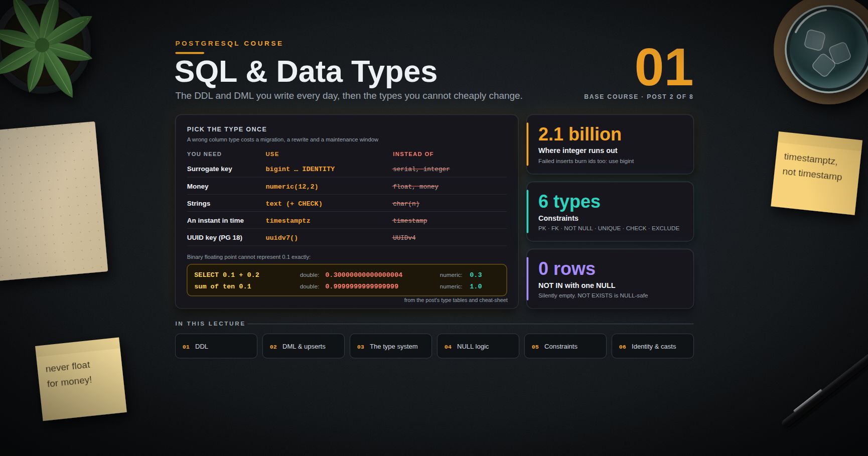This screenshot has height=456, width=868.
Task: Click the SELECT 0.1 + 0.2 code
Action: (227, 275)
